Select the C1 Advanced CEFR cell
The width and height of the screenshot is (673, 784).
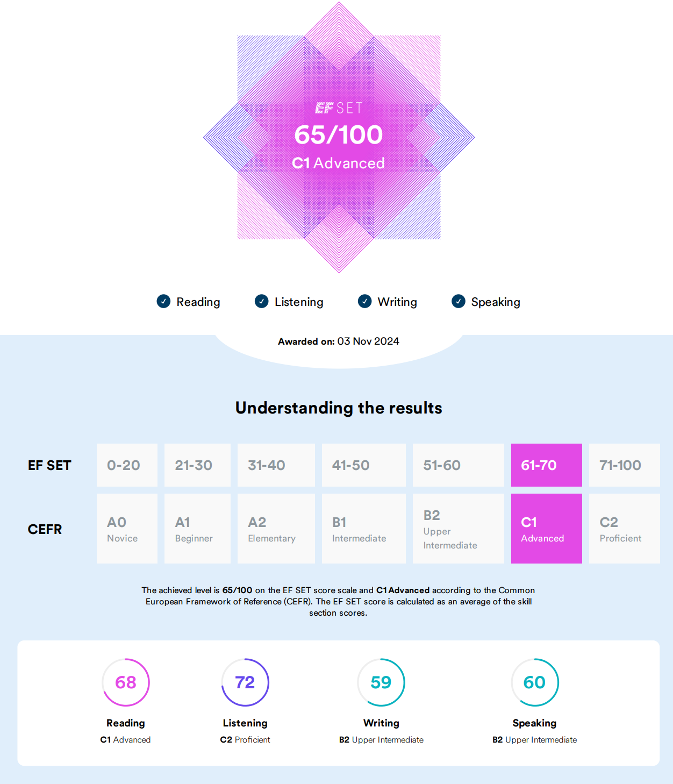(x=546, y=529)
